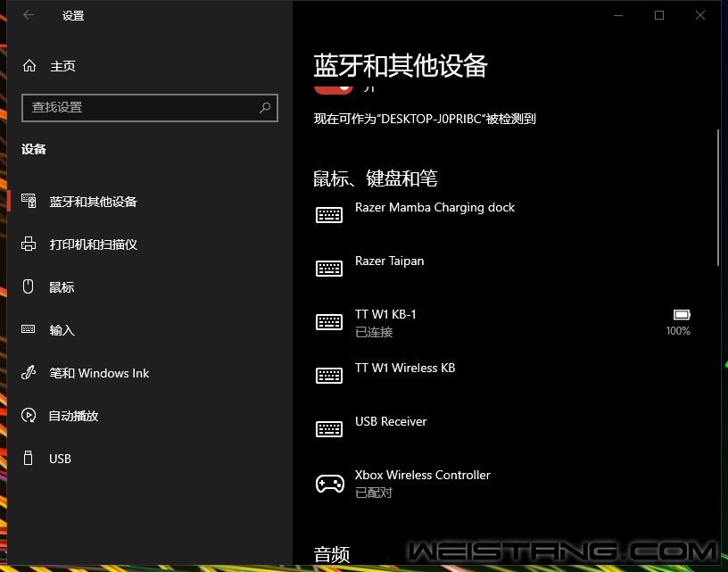Close the 设置 window
Screen dimensions: 728x572
[x=700, y=15]
